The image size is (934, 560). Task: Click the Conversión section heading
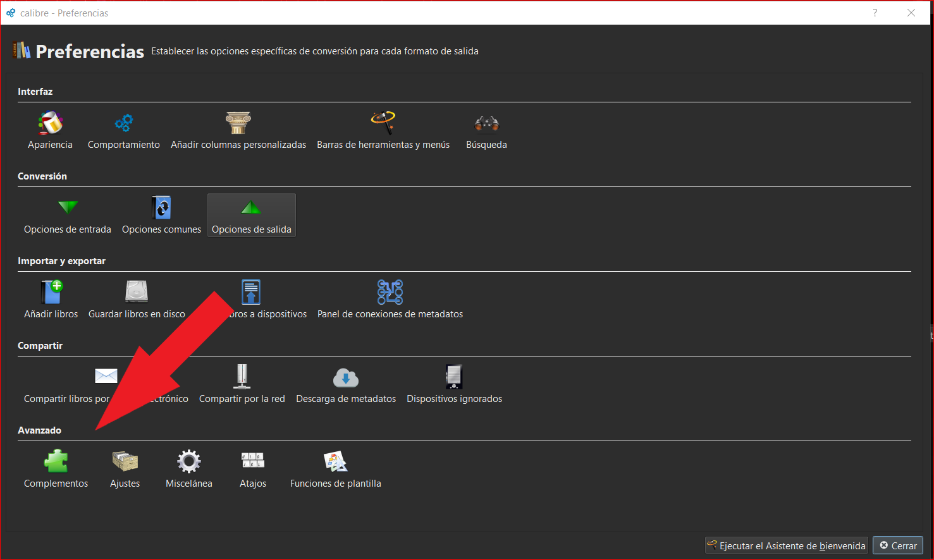click(42, 176)
